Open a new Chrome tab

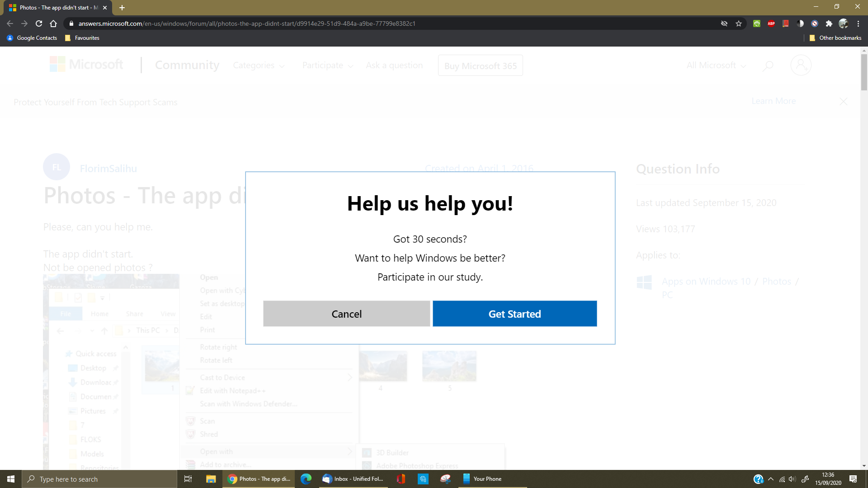pyautogui.click(x=122, y=8)
